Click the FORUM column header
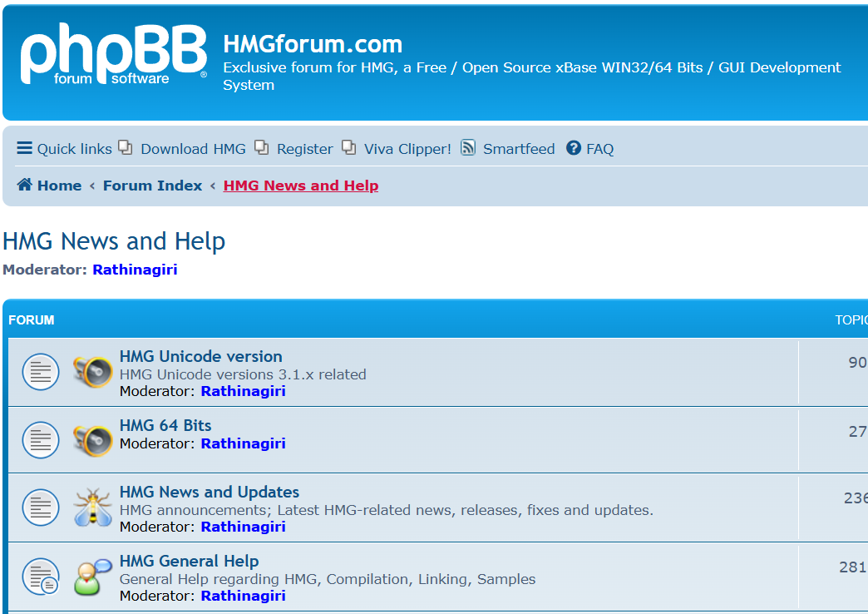 [32, 320]
